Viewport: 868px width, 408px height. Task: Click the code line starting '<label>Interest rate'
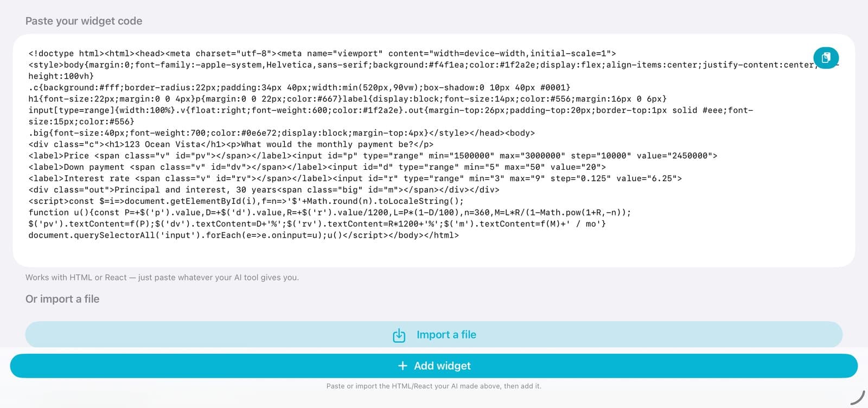[x=355, y=178]
